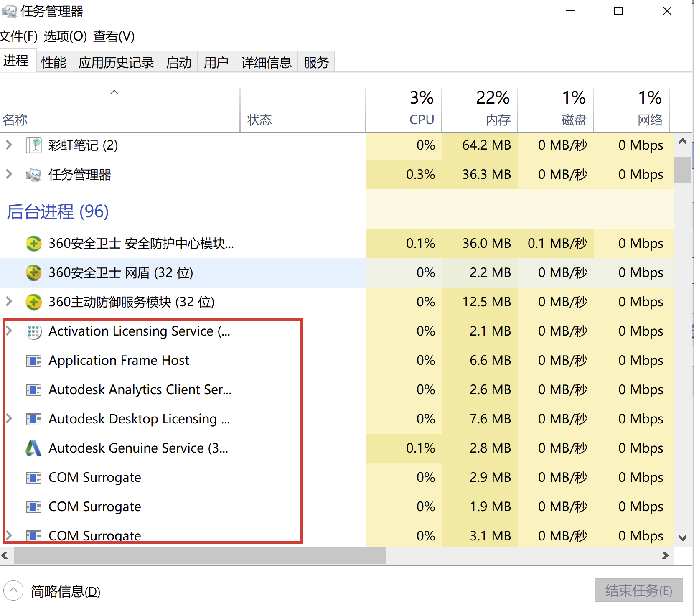Open the 文件(F) menu
694x616 pixels.
click(x=19, y=36)
